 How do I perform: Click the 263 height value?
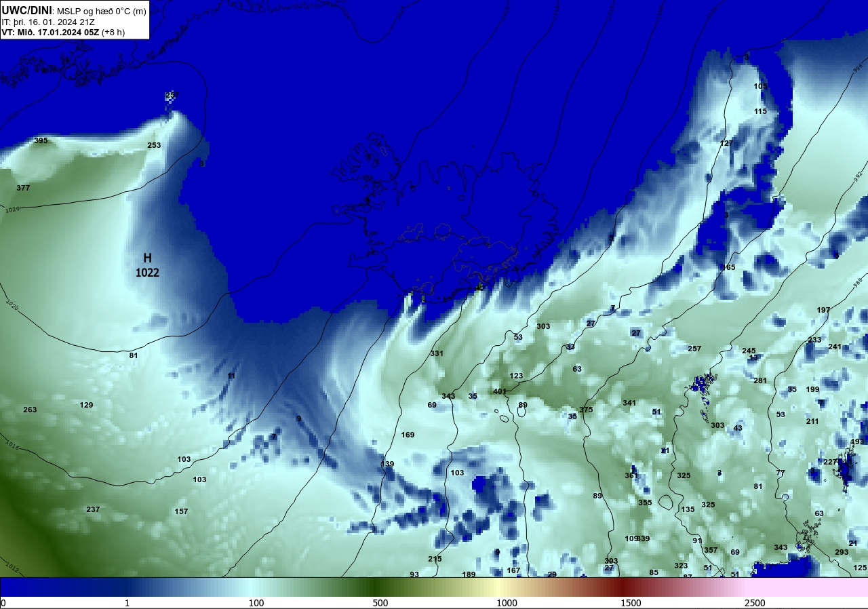(x=30, y=410)
